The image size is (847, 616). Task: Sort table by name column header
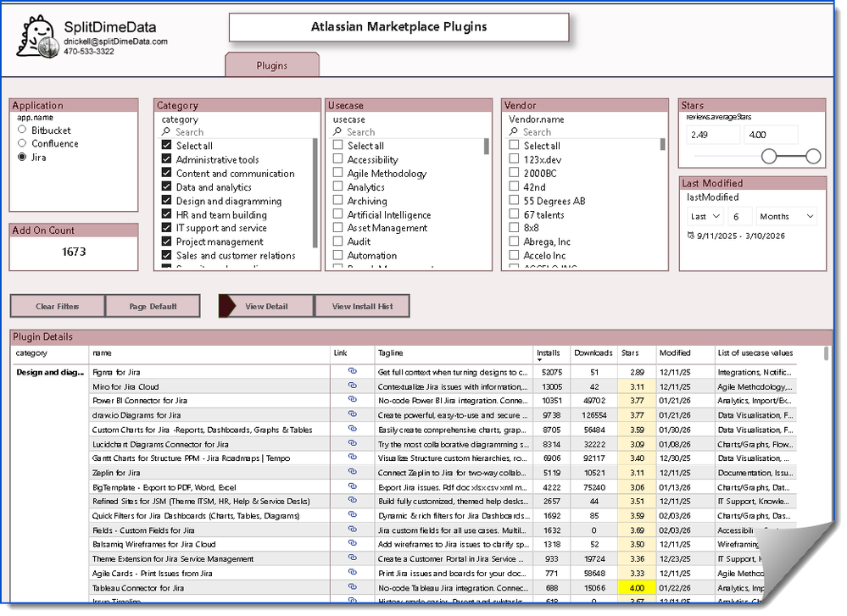(x=102, y=352)
